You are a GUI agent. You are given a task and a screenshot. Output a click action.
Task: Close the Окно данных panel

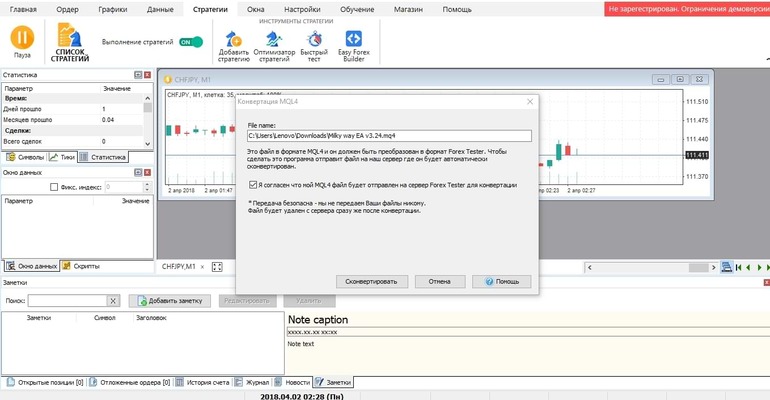coord(147,173)
